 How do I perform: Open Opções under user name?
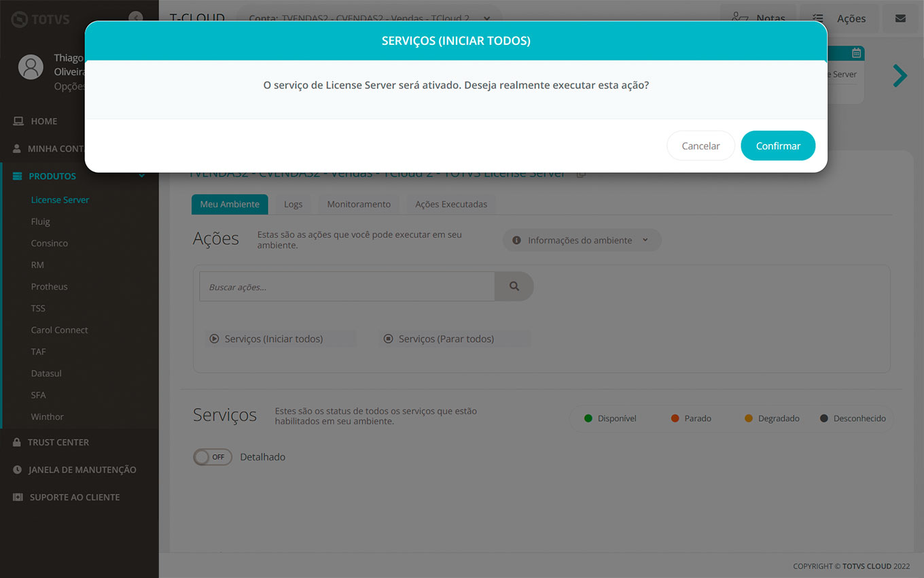(69, 86)
